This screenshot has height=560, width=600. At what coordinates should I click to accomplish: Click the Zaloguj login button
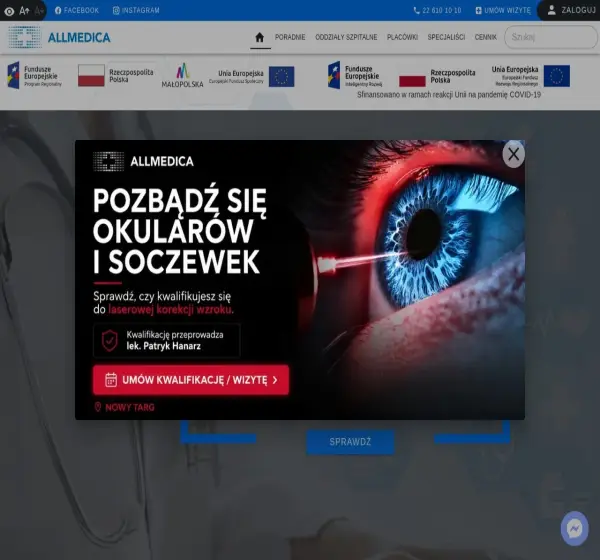pyautogui.click(x=571, y=10)
